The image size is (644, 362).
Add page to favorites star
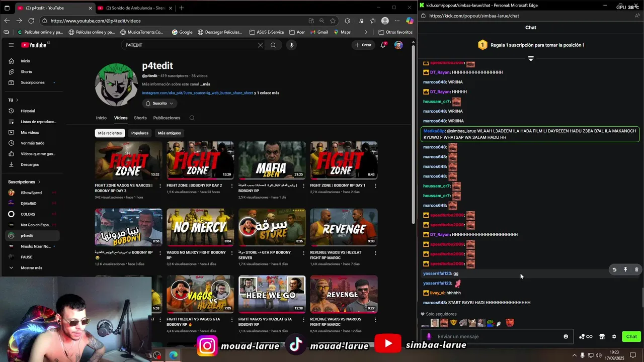click(333, 21)
